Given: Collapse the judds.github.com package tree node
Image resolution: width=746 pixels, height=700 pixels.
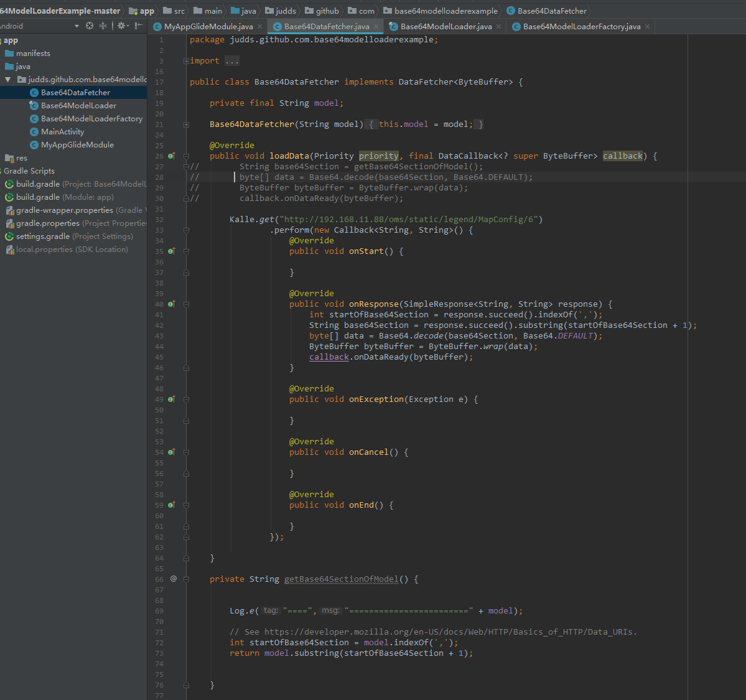Looking at the screenshot, I should (x=7, y=80).
